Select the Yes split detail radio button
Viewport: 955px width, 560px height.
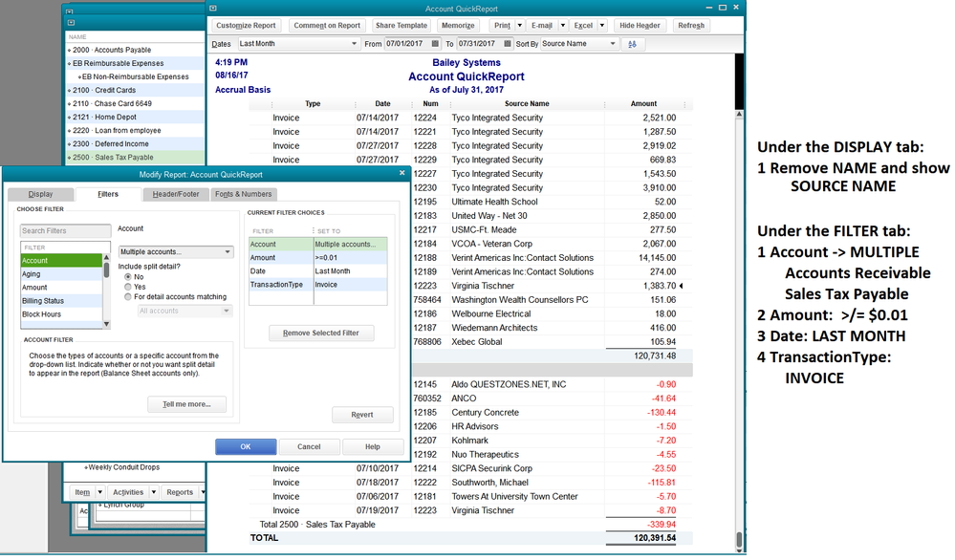128,287
